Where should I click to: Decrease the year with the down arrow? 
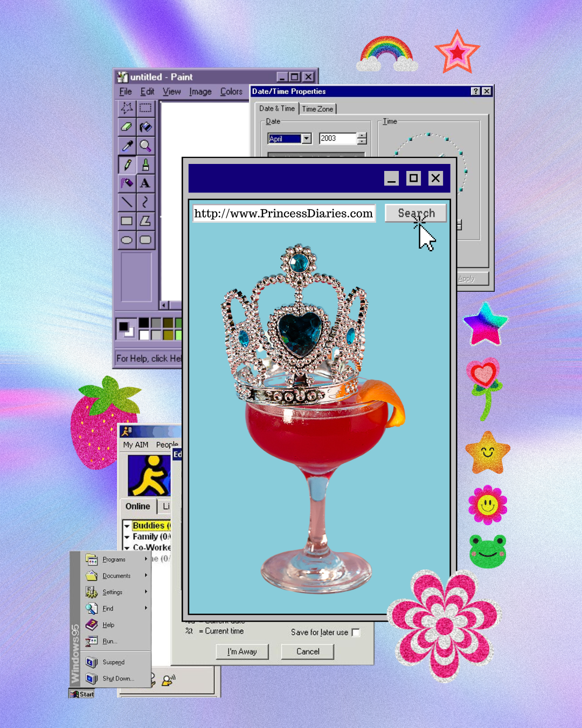[362, 141]
